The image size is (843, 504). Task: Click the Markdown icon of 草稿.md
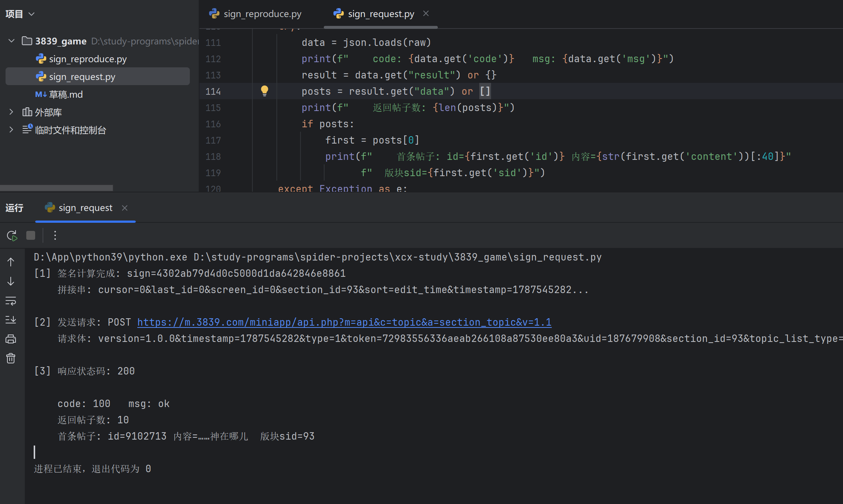coord(41,94)
